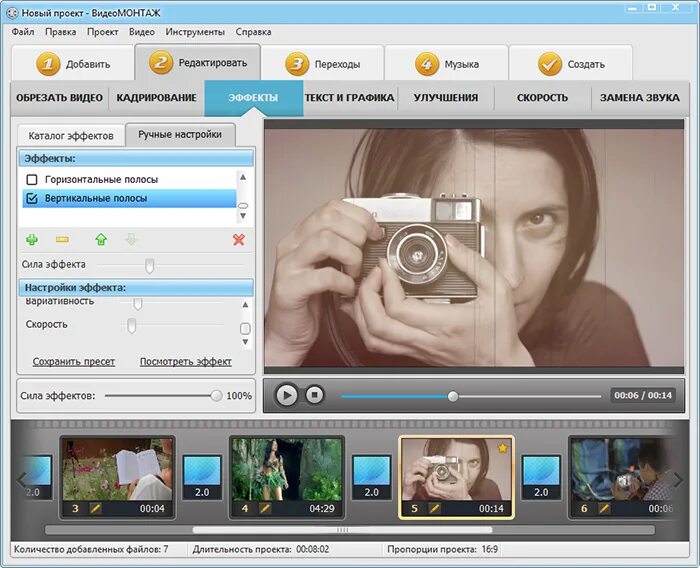The height and width of the screenshot is (568, 700).
Task: Enable Горизонтальные полосы checkbox
Action: 32,180
